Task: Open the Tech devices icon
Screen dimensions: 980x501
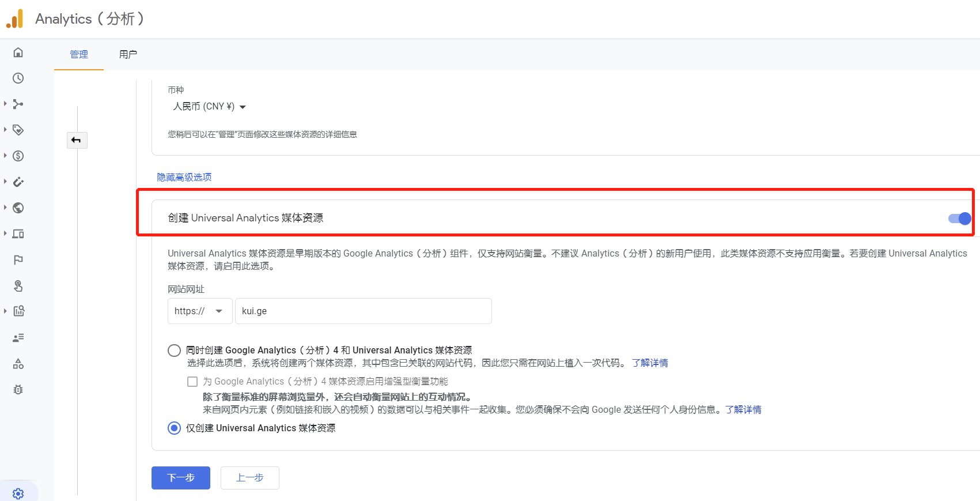Action: [18, 233]
